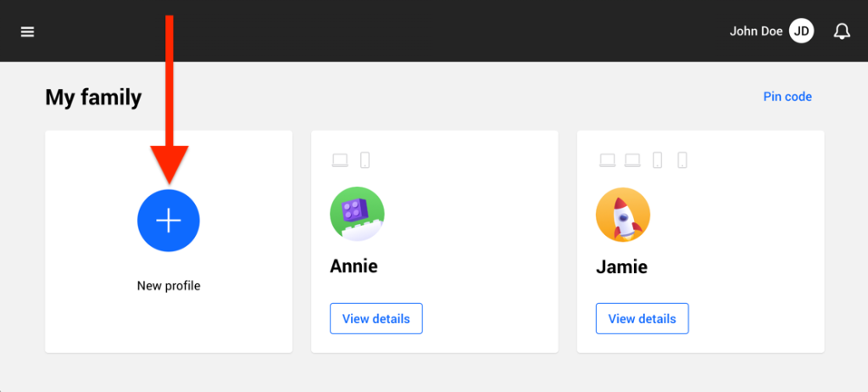
Task: Click the blue plus button to add a profile
Action: 169,221
